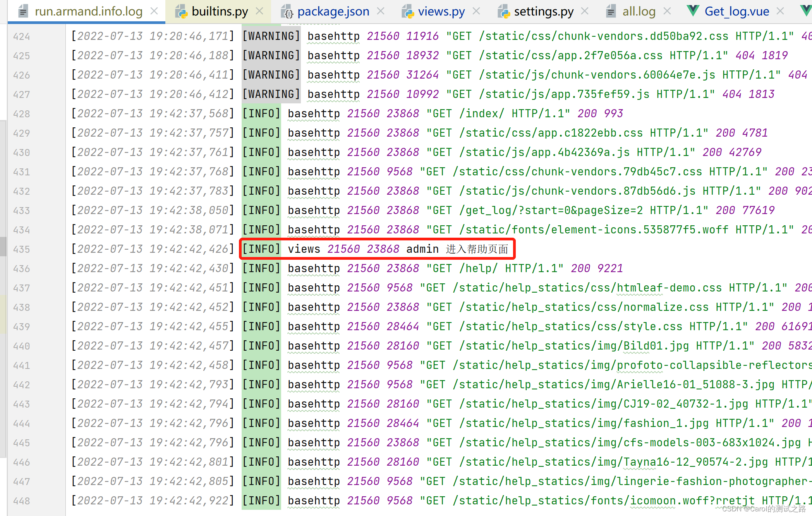The width and height of the screenshot is (812, 516).
Task: Click the package.json file type icon
Action: click(x=287, y=11)
